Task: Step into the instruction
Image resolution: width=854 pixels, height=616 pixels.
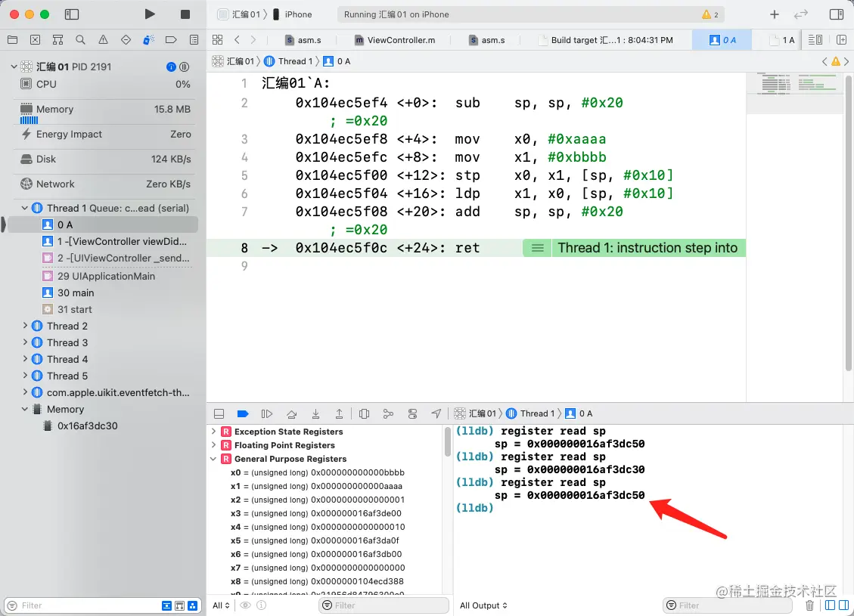Action: 315,414
